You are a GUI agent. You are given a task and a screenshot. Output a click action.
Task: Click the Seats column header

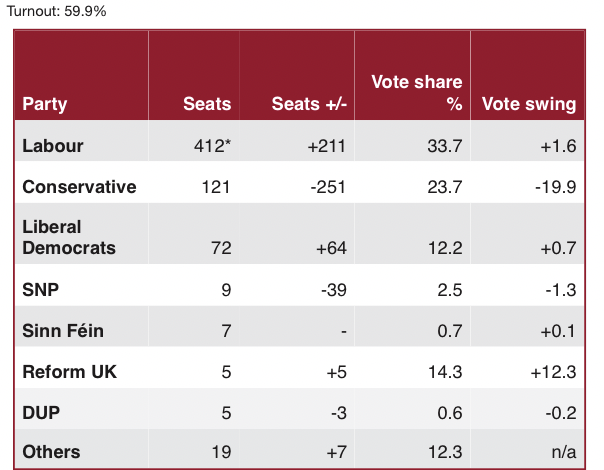click(207, 103)
